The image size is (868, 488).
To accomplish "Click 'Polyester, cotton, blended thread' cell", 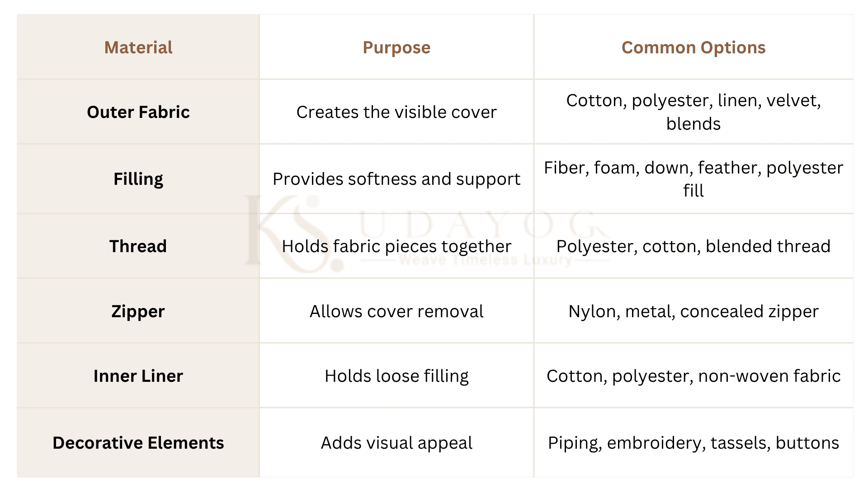I will (x=693, y=246).
